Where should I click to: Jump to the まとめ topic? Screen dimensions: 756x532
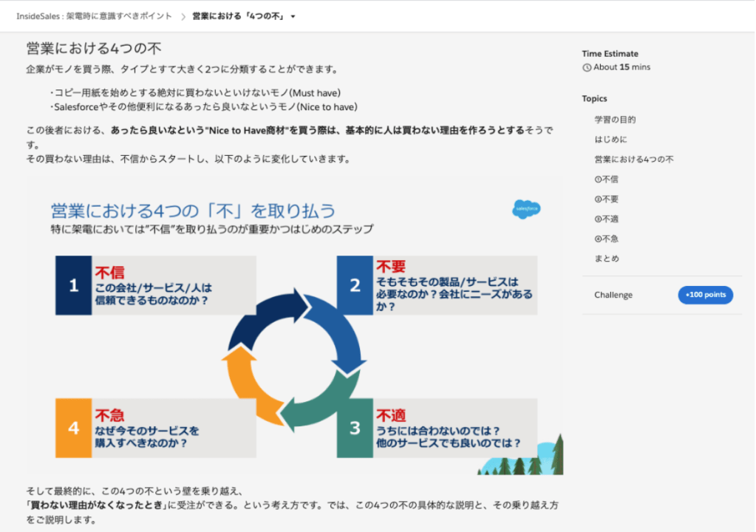coord(607,259)
